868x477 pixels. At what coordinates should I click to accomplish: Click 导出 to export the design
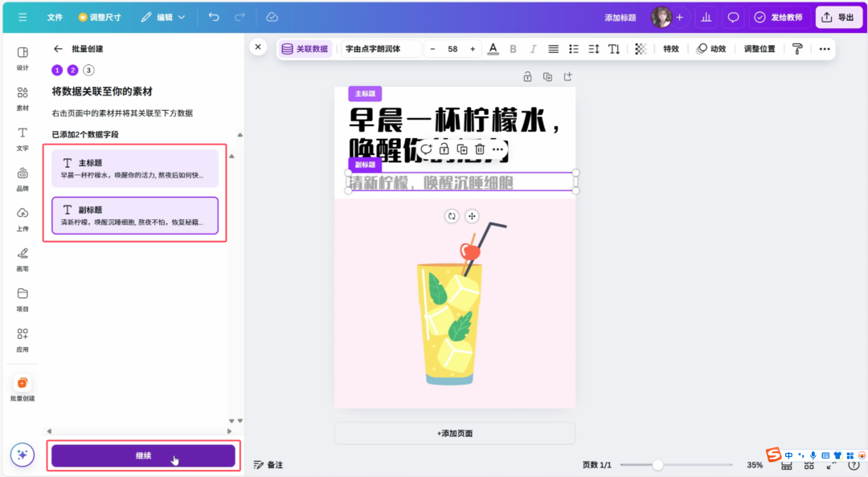(x=838, y=17)
